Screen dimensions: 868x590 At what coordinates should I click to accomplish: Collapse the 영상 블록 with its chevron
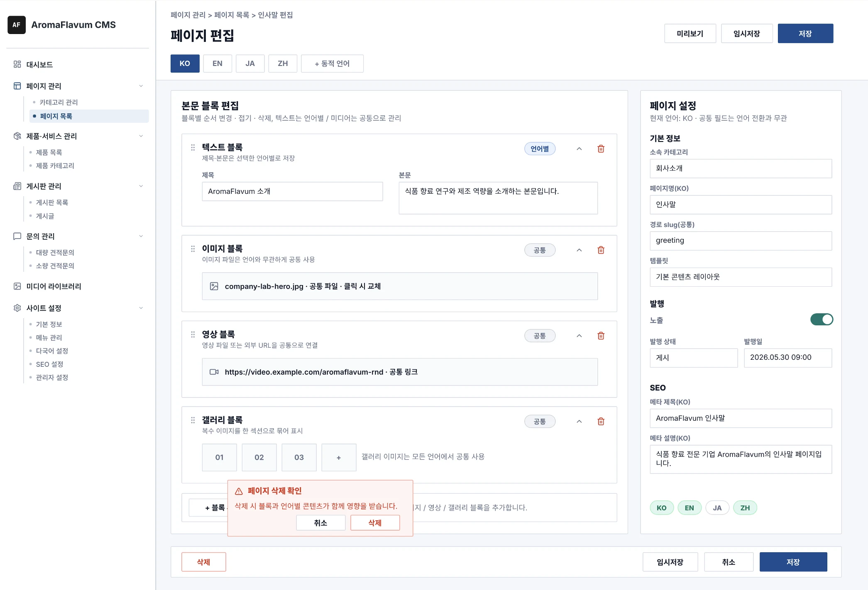point(579,336)
